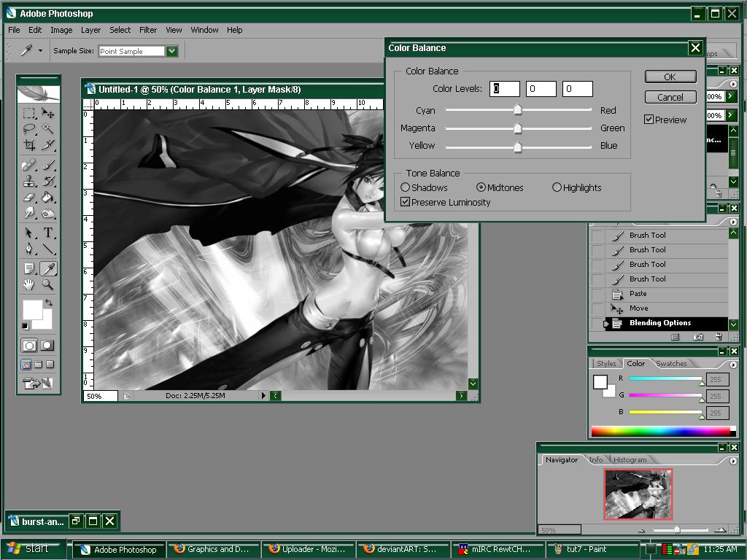Switch to the Swatches tab

tap(671, 363)
